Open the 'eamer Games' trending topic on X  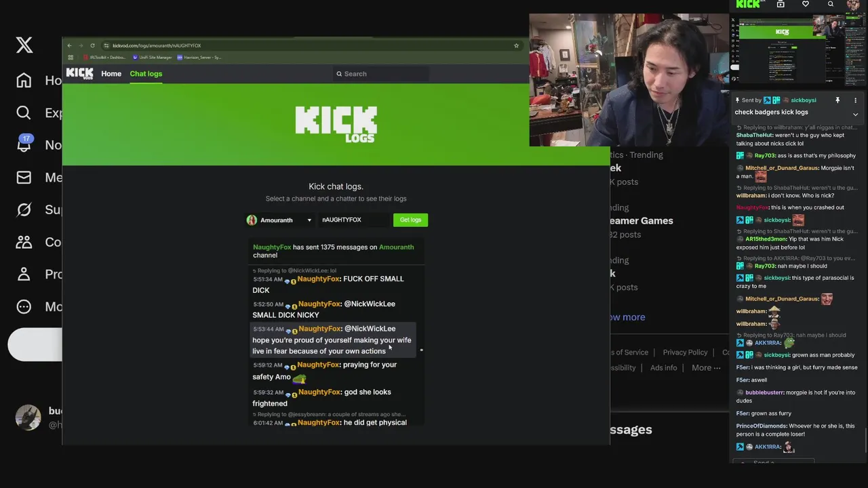[642, 221]
